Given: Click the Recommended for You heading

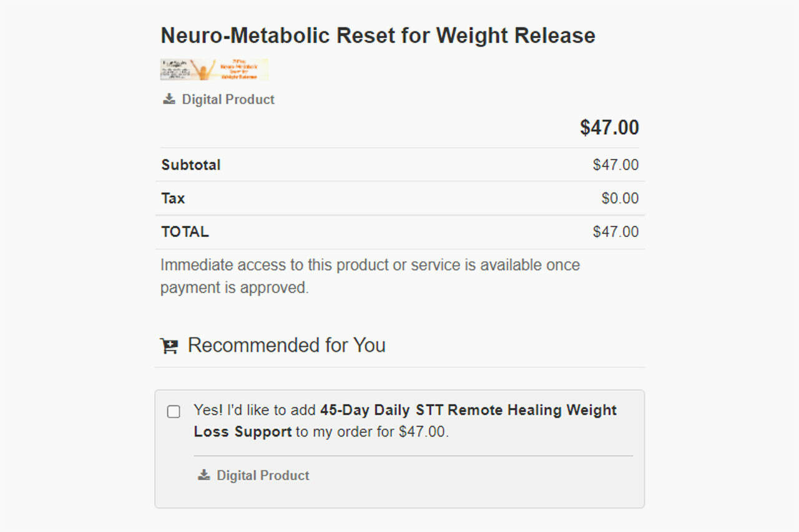Looking at the screenshot, I should [x=287, y=346].
